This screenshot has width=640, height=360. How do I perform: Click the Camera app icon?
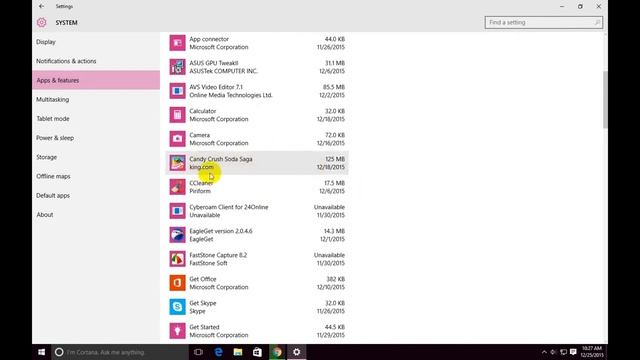(x=178, y=139)
